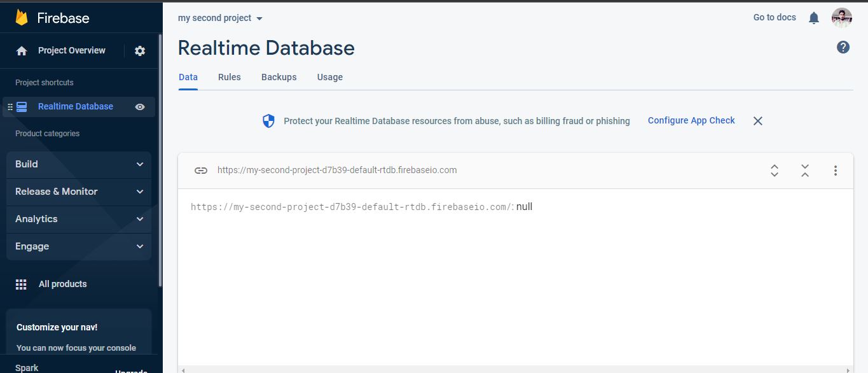Dismiss the App Check banner
This screenshot has width=868, height=373.
coord(758,121)
